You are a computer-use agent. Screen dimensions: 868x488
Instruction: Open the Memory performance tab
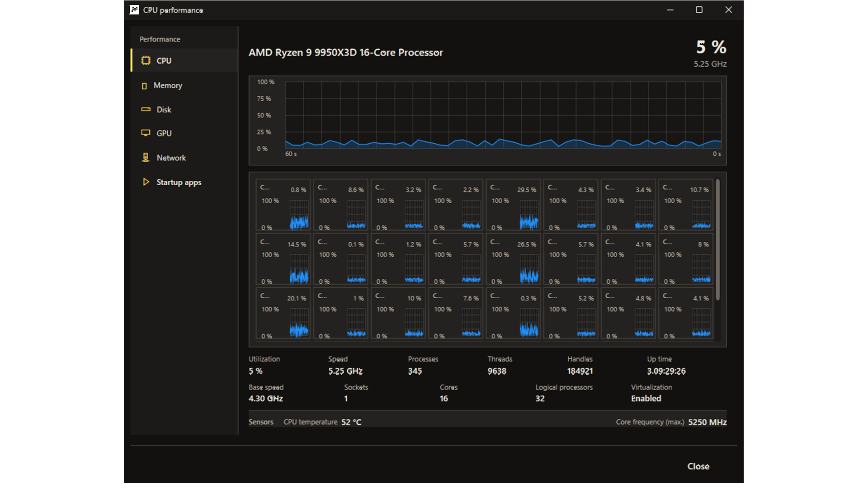point(184,85)
